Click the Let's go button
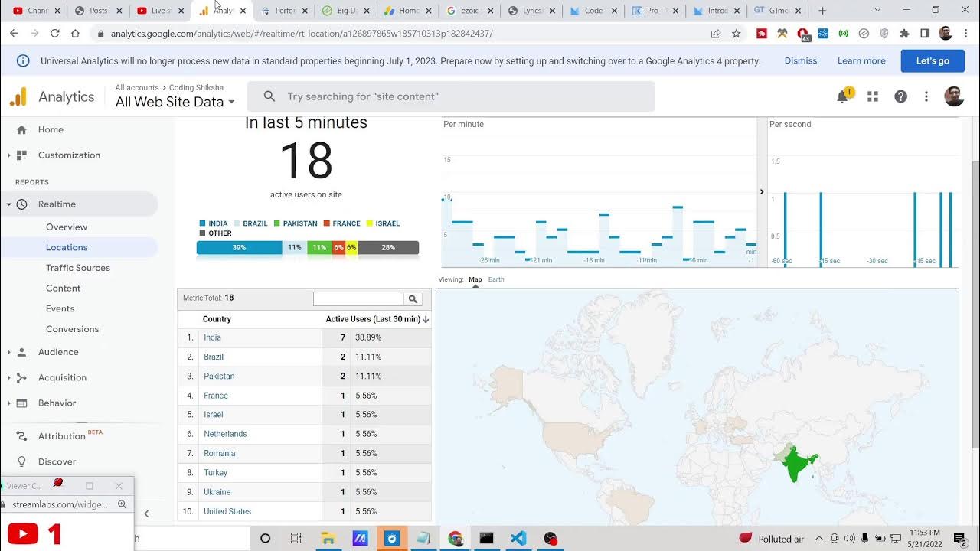980x551 pixels. [932, 60]
